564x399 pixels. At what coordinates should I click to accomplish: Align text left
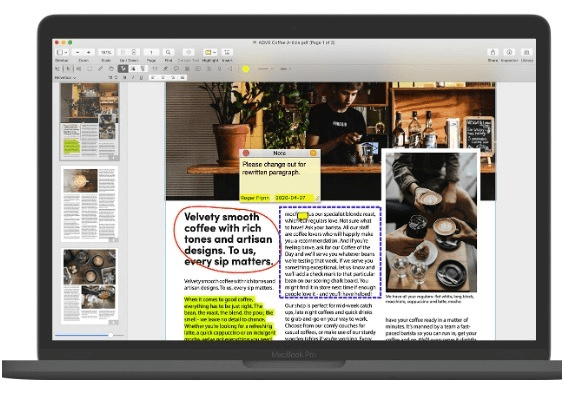153,77
